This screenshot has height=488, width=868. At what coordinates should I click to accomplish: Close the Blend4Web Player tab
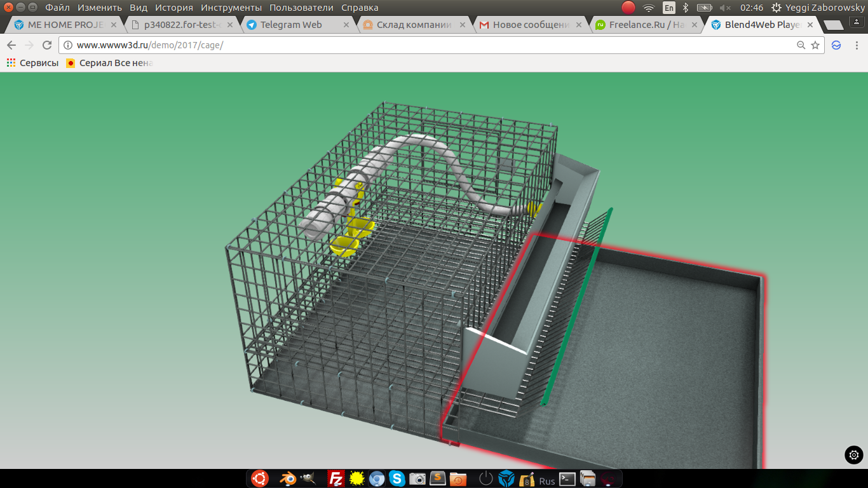810,25
